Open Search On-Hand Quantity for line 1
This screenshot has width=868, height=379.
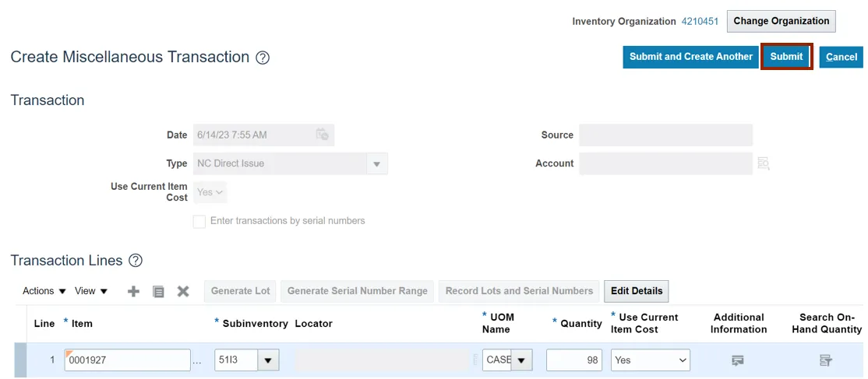[x=826, y=360]
